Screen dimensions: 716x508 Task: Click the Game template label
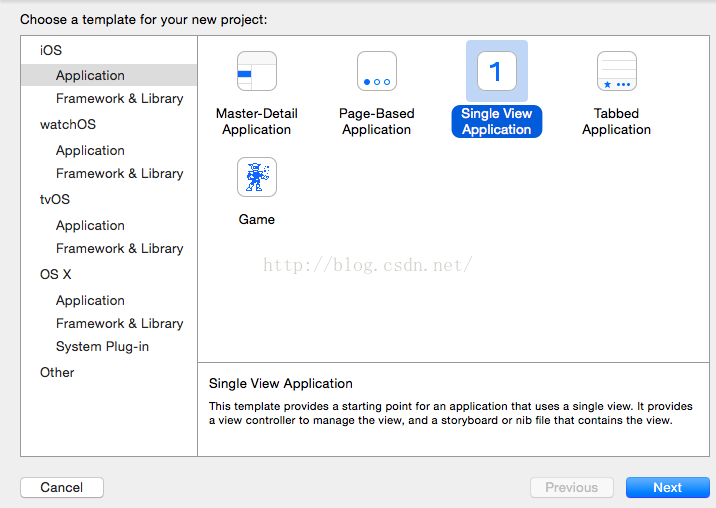coord(257,219)
